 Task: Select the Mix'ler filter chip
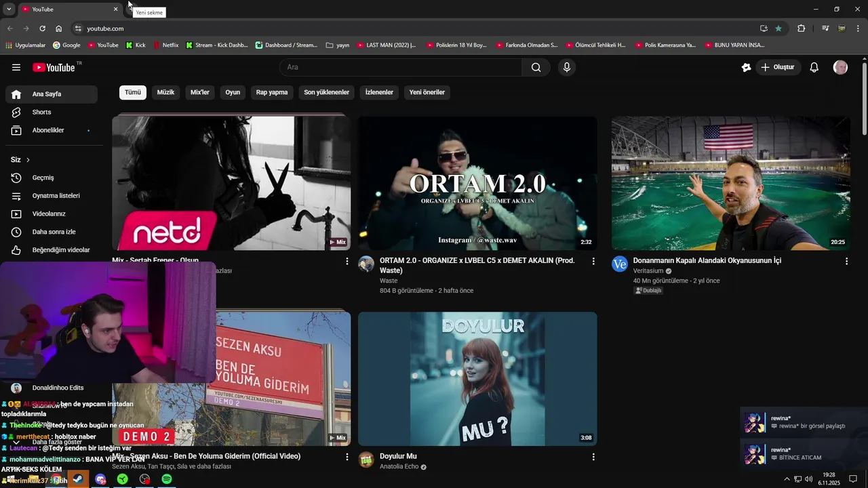tap(200, 92)
